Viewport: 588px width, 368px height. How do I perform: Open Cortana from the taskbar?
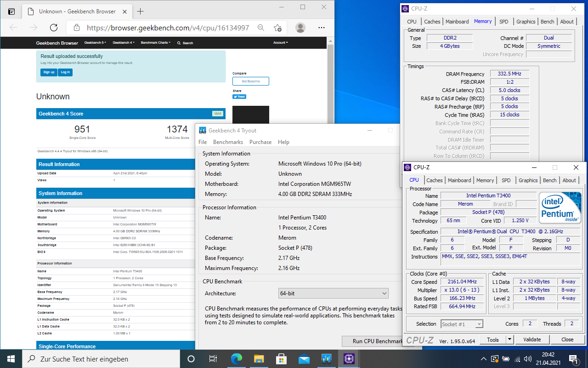point(191,359)
